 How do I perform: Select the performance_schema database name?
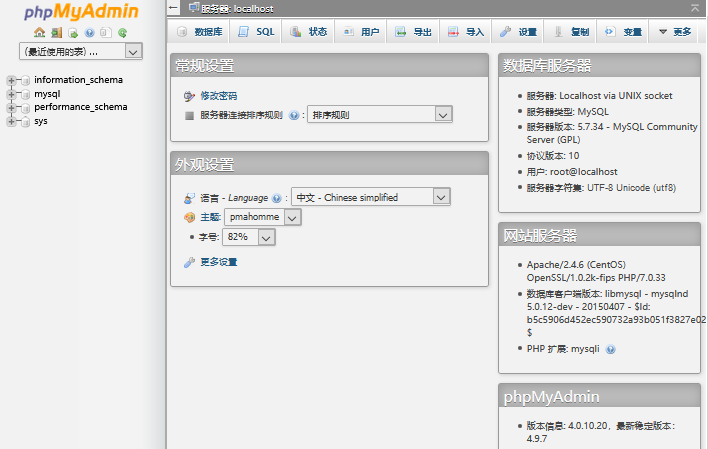81,107
